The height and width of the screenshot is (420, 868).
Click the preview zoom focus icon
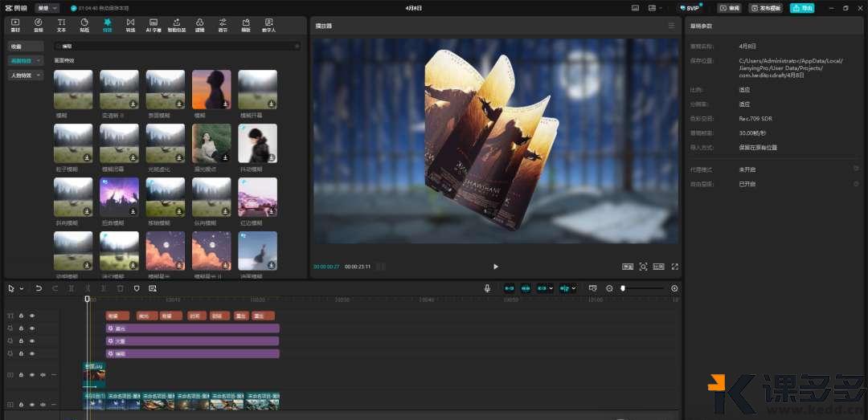[x=643, y=267]
